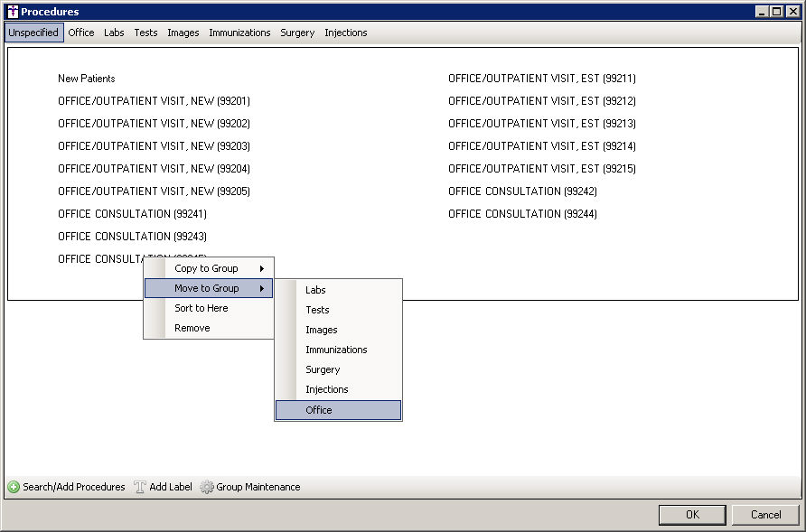Maximize the Procedures window

776,12
